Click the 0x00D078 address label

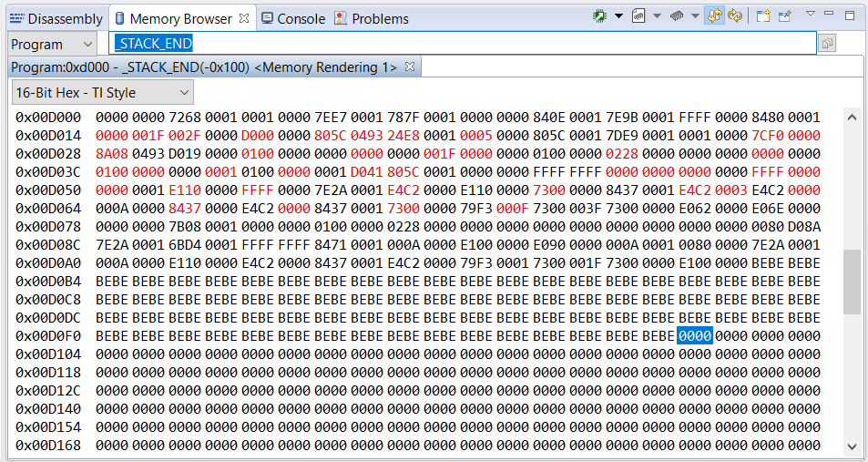point(48,227)
